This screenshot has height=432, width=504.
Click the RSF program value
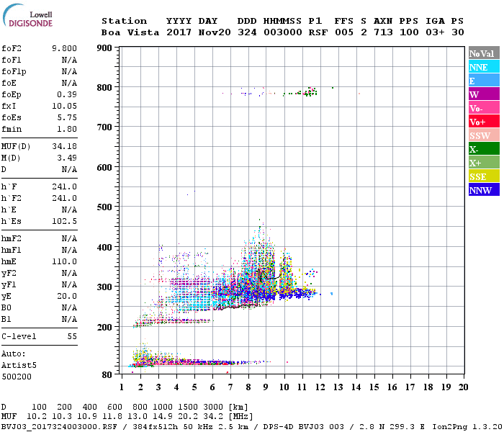tap(318, 32)
